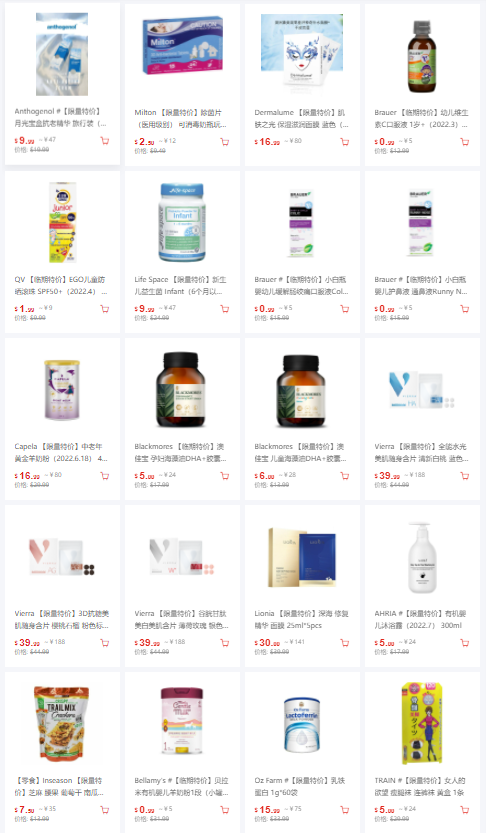
Task: Open Life Space Infant product title link
Action: click(x=181, y=285)
